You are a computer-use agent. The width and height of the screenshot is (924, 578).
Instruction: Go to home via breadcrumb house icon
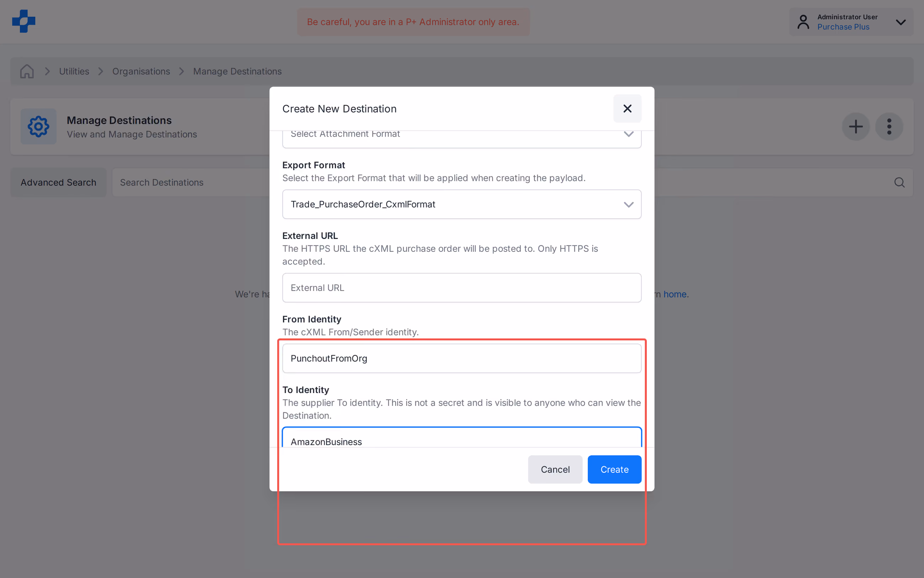[27, 71]
